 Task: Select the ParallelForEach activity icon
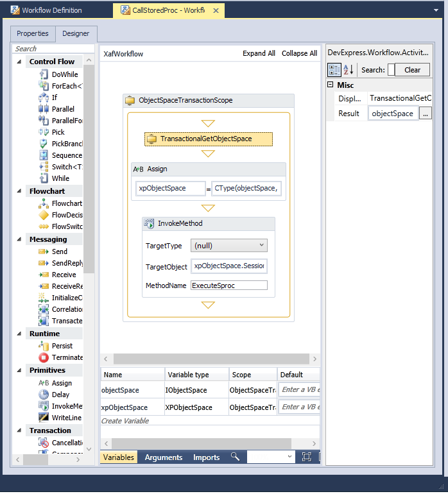(44, 121)
